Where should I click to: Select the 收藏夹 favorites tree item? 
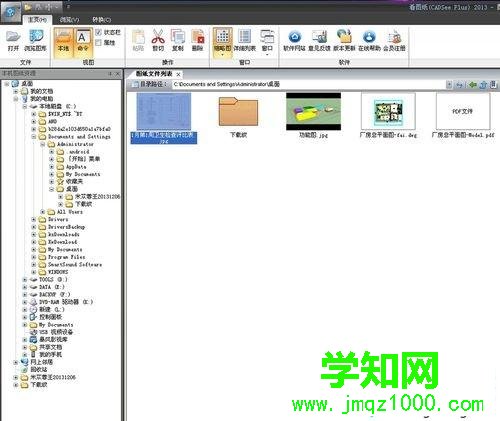74,182
